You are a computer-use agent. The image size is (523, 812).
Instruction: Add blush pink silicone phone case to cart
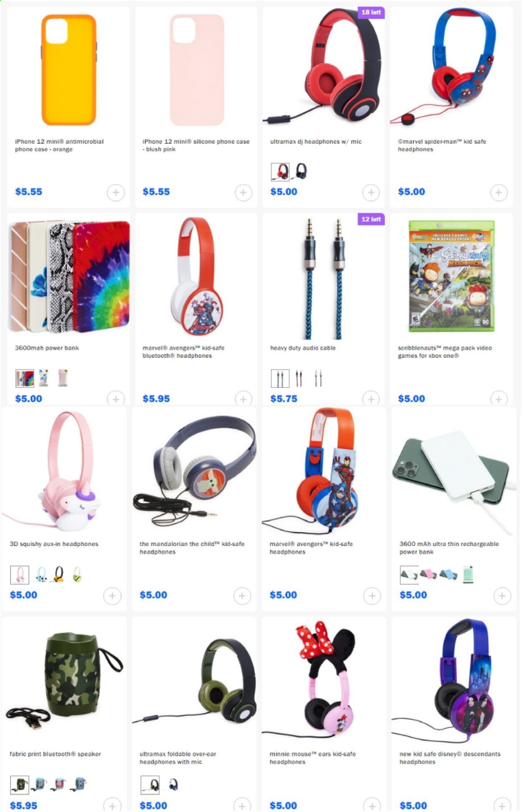(244, 192)
